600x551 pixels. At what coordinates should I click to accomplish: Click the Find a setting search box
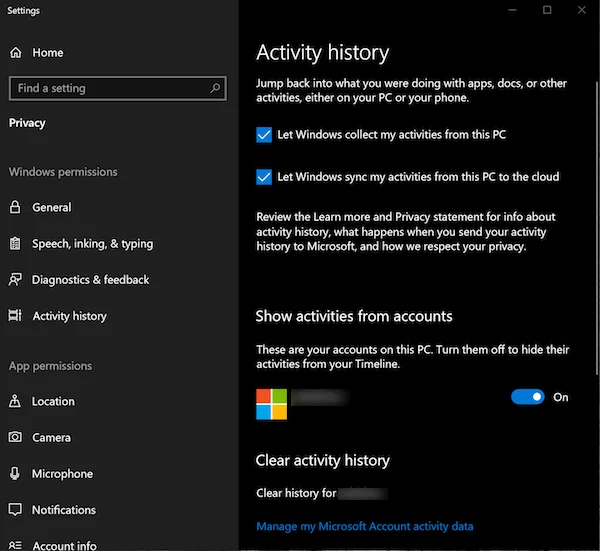[110, 88]
